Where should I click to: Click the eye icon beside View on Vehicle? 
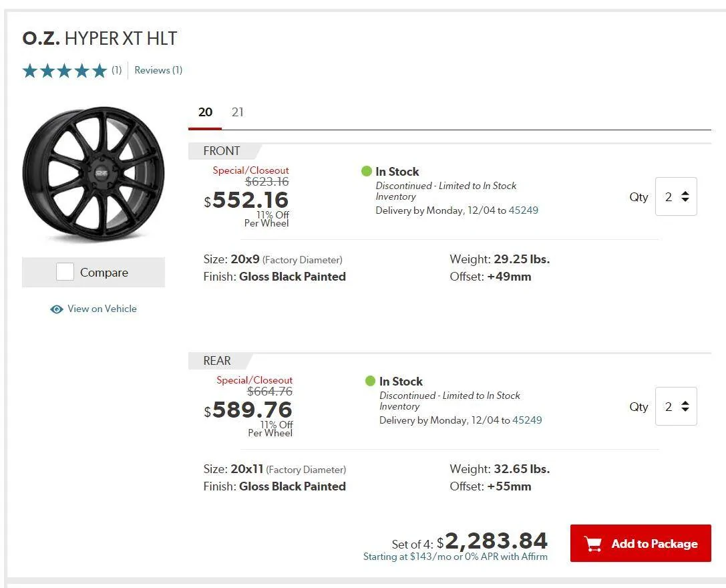pyautogui.click(x=57, y=309)
